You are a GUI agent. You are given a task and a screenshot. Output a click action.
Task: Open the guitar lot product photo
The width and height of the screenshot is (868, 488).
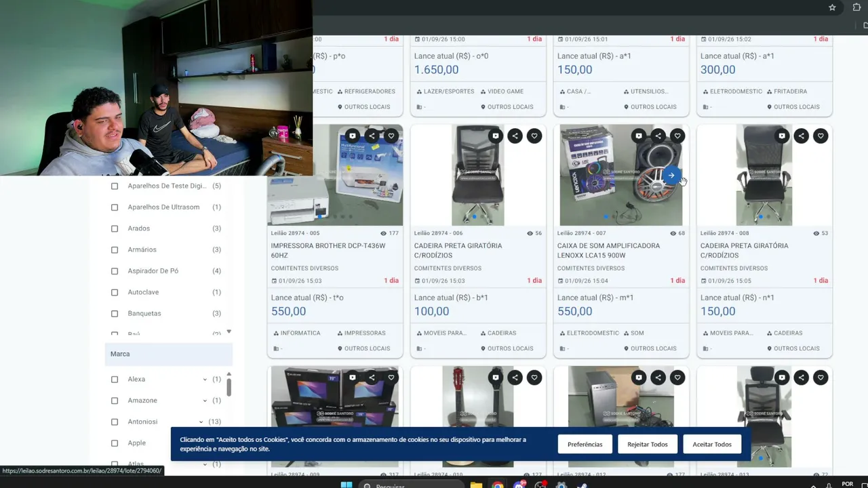pos(477,416)
